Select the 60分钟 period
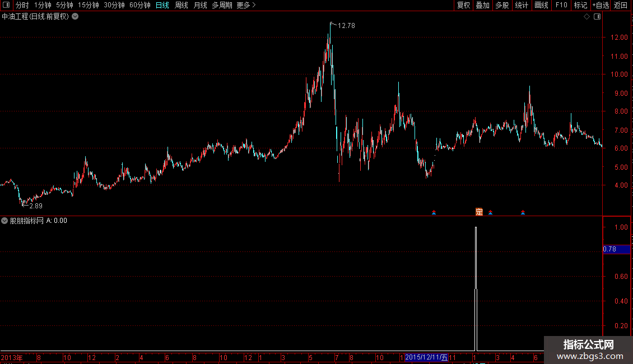The width and height of the screenshot is (633, 364). [x=139, y=5]
